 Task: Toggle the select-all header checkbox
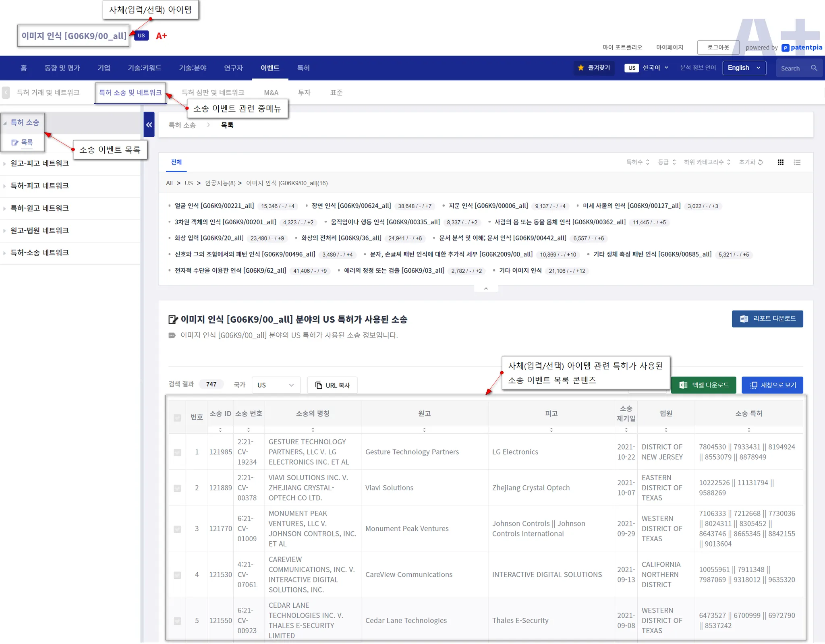tap(177, 418)
